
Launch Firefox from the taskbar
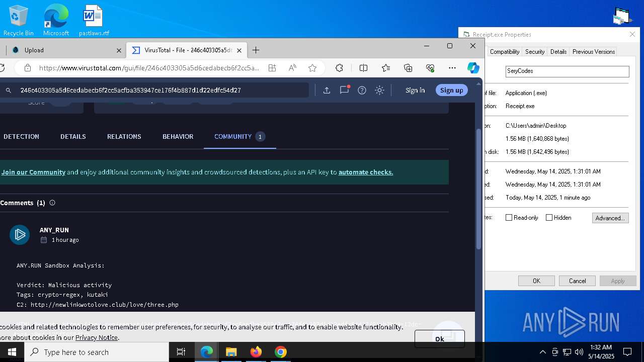click(x=256, y=352)
